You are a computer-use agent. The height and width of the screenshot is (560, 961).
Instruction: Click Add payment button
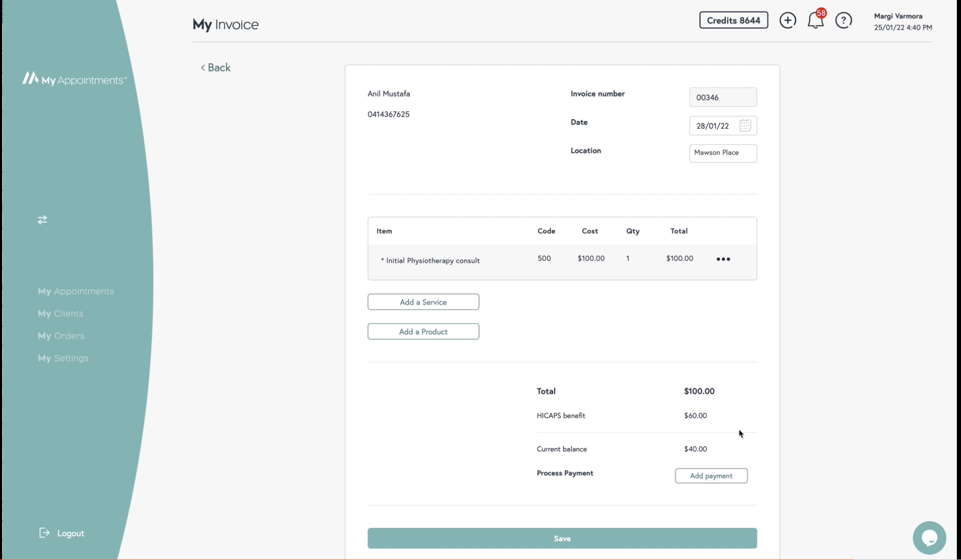coord(711,475)
